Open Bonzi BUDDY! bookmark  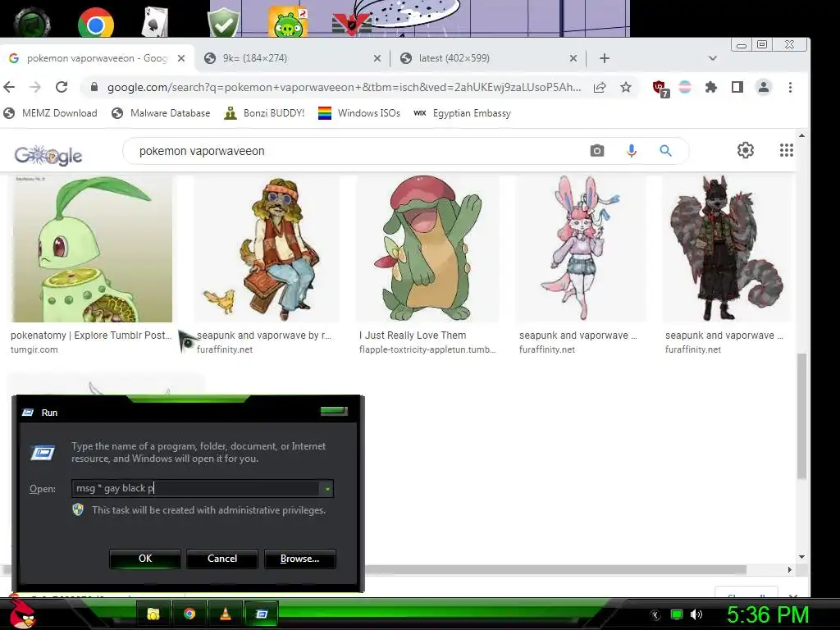[264, 113]
